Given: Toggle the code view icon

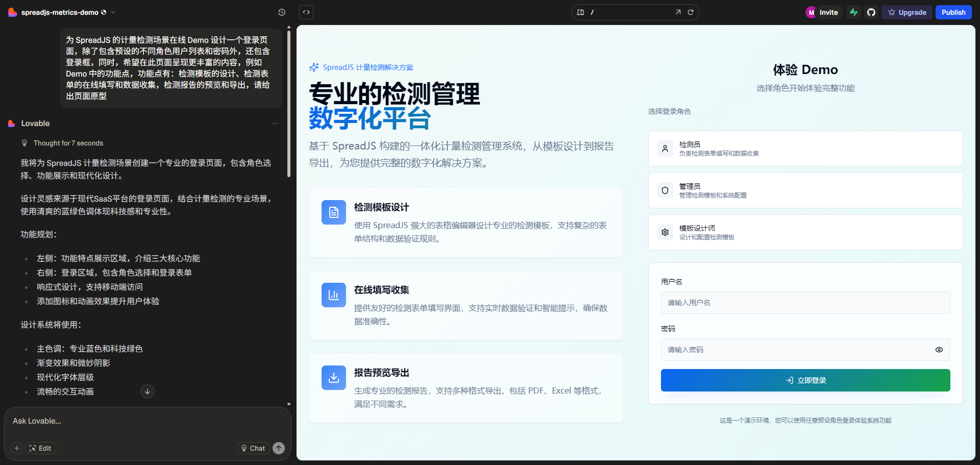Looking at the screenshot, I should click(x=306, y=12).
